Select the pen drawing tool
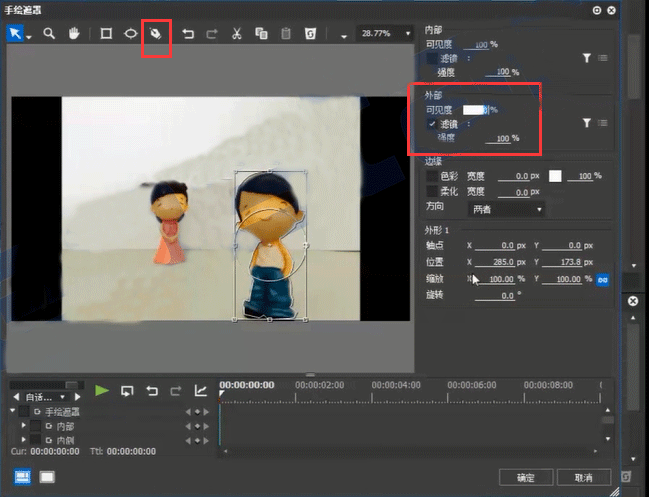This screenshot has width=649, height=497. pyautogui.click(x=156, y=33)
